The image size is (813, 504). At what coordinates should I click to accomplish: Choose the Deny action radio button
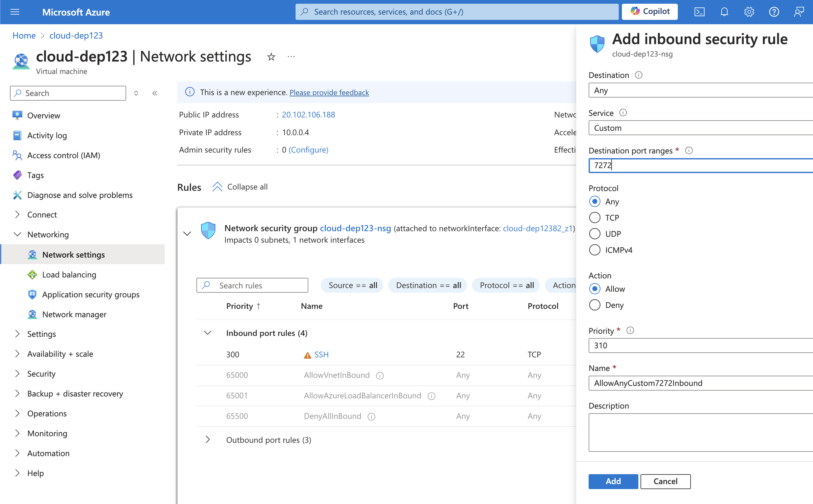(x=594, y=305)
